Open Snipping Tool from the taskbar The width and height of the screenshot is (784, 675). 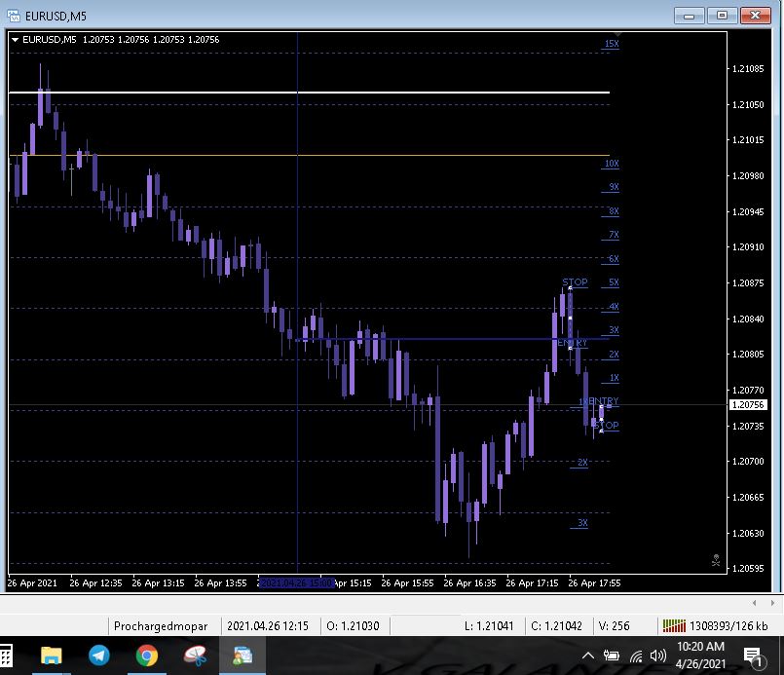[195, 656]
